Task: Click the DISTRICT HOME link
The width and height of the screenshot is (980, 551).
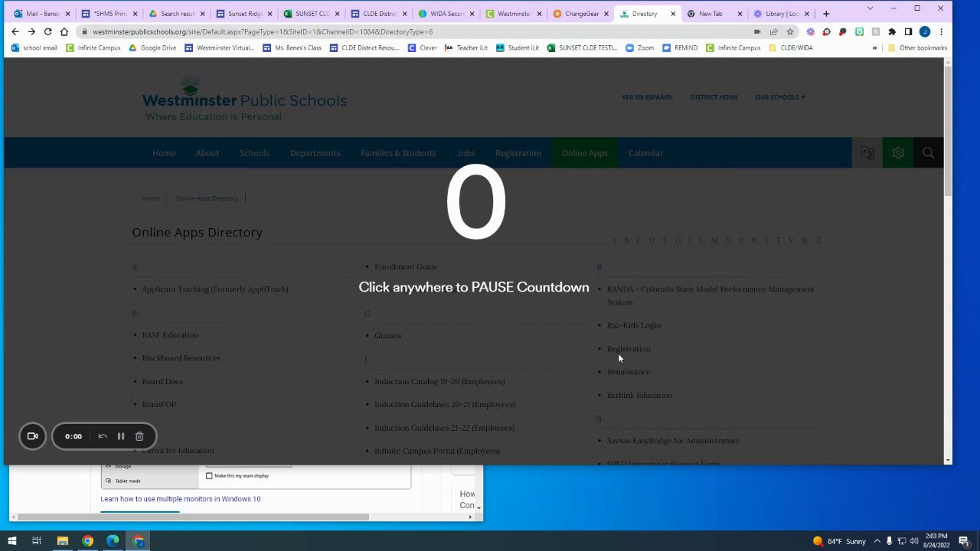Action: click(714, 97)
